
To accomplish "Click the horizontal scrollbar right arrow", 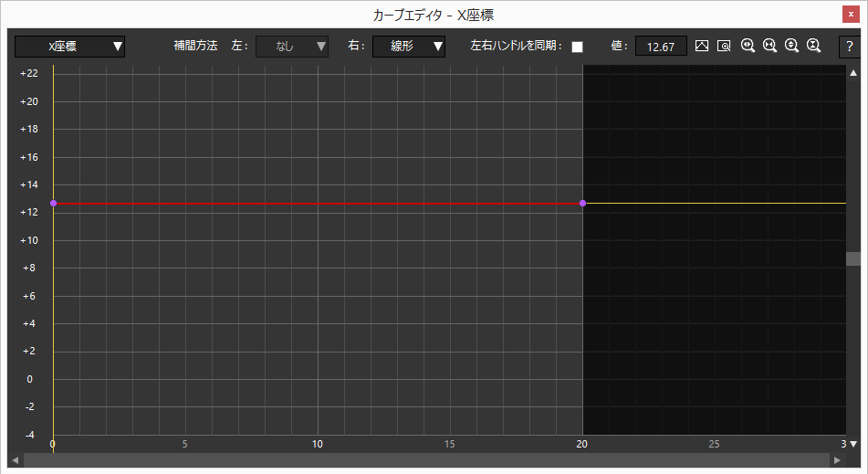I will coord(837,460).
